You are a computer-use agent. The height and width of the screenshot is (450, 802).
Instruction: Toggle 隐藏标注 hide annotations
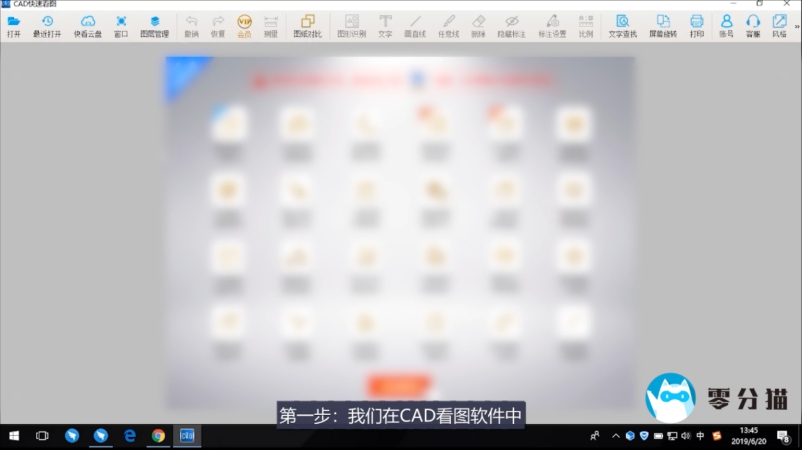(x=511, y=26)
